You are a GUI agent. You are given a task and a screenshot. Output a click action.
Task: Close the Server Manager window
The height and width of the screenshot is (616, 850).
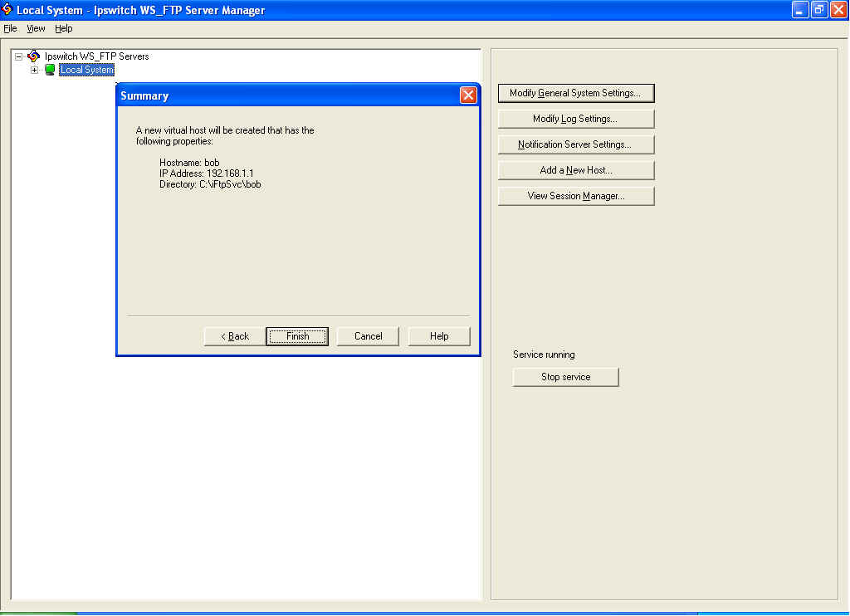pyautogui.click(x=838, y=10)
